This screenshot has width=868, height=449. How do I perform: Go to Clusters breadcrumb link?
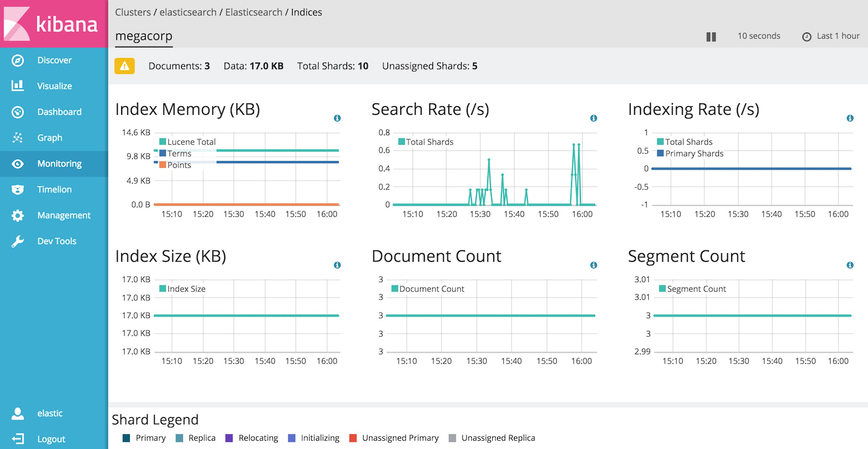133,12
